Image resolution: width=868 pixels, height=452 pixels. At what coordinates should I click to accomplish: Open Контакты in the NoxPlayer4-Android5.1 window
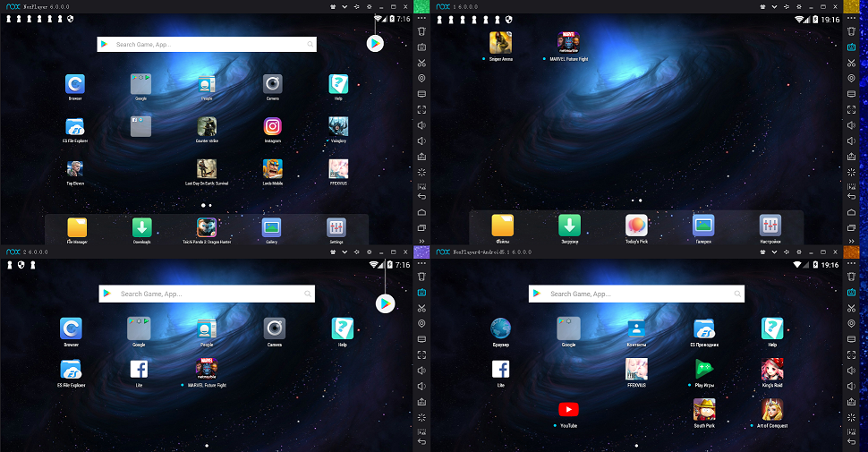click(x=636, y=328)
